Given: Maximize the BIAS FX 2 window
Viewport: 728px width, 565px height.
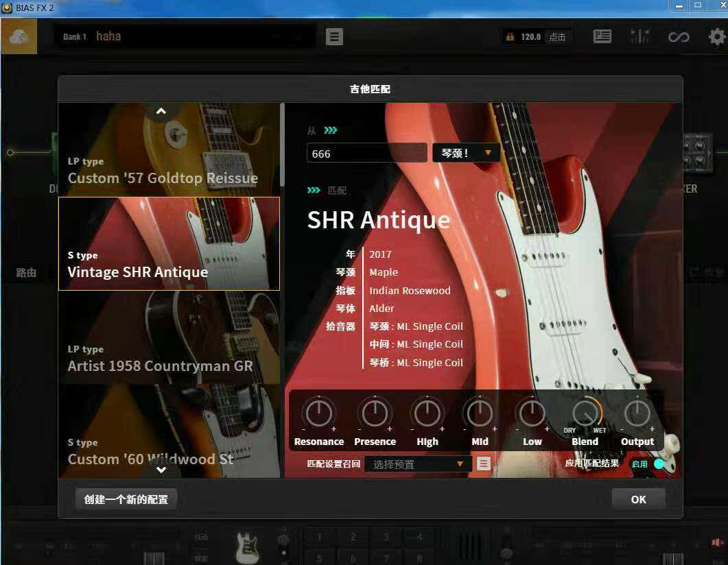Looking at the screenshot, I should pos(697,5).
